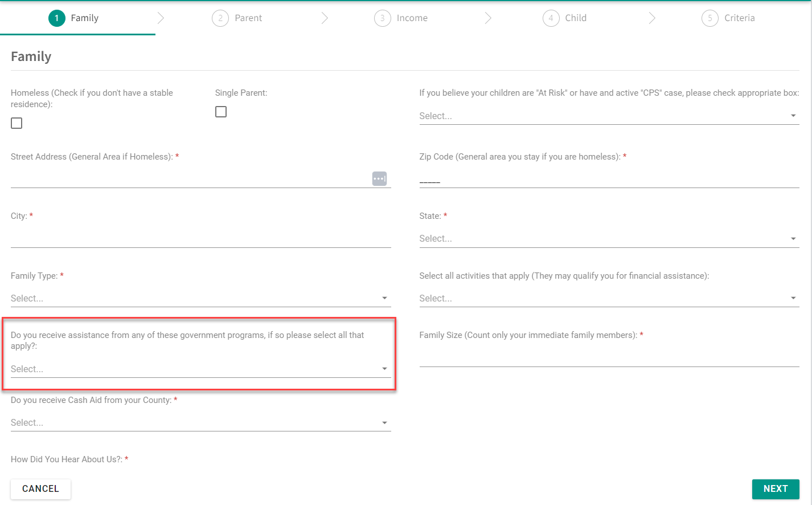Click the chevron arrow after Child step
Image resolution: width=812 pixels, height=505 pixels.
652,18
